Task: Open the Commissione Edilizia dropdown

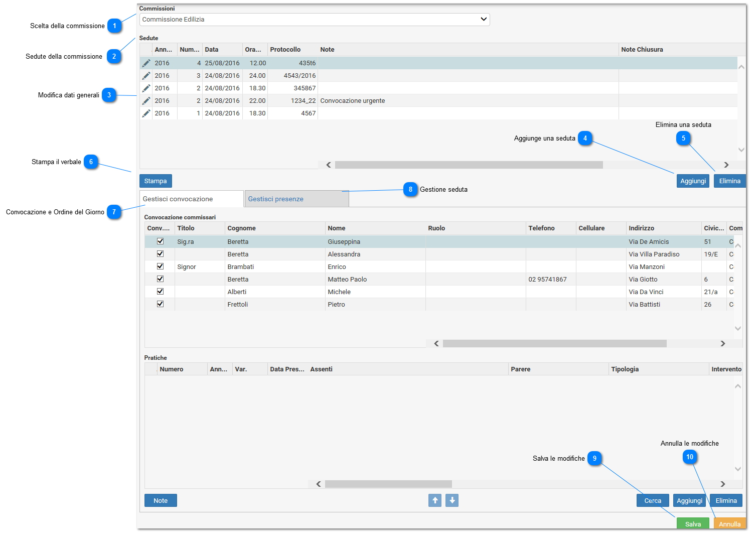Action: click(315, 20)
